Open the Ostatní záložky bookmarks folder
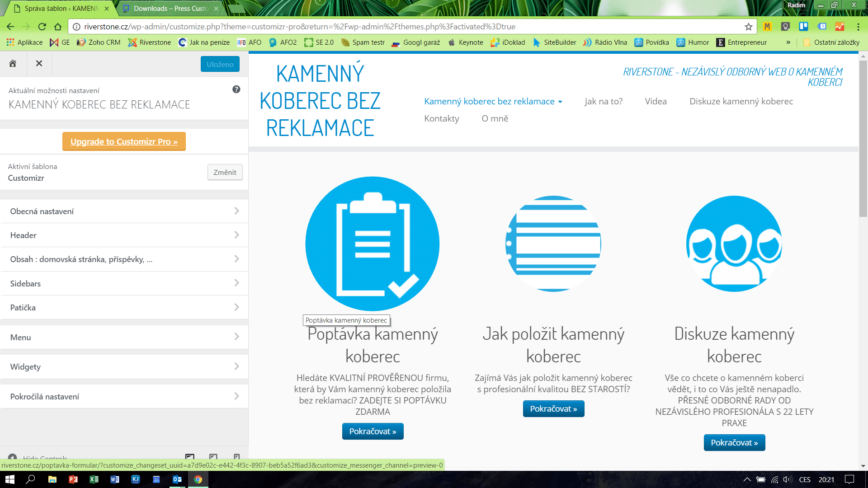 point(831,42)
